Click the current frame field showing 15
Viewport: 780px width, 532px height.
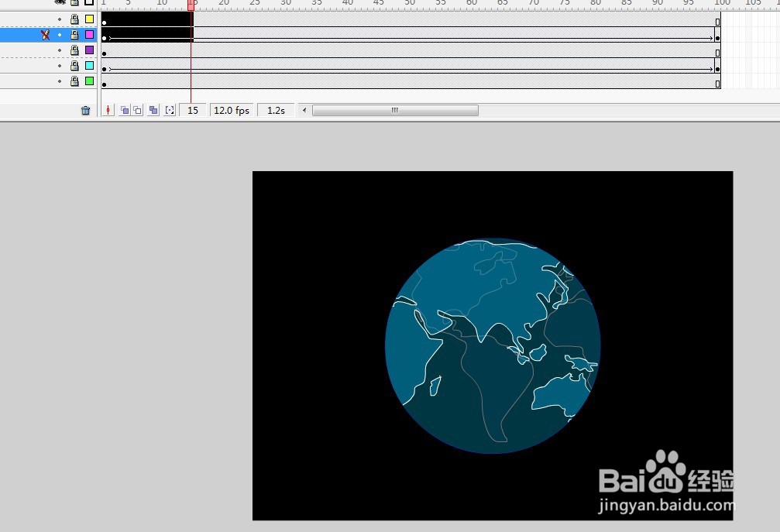[x=193, y=111]
